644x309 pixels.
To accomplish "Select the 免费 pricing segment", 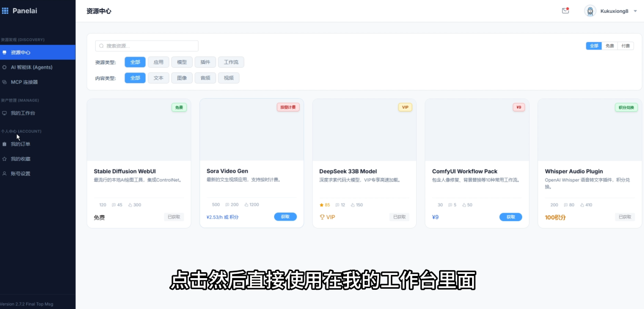I will 610,46.
